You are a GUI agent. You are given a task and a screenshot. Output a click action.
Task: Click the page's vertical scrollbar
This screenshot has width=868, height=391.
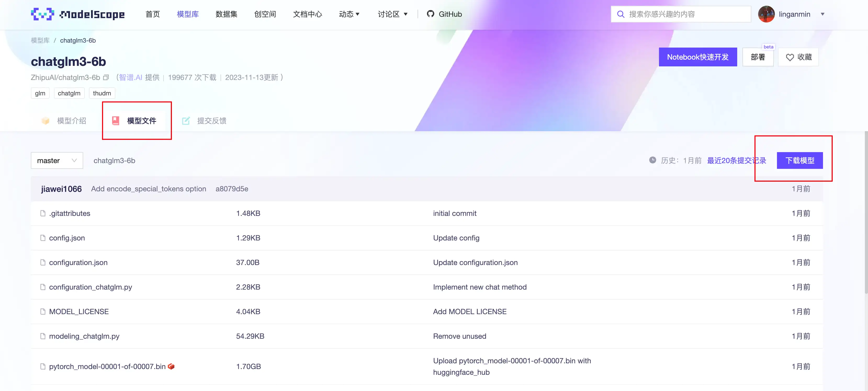[x=866, y=212]
